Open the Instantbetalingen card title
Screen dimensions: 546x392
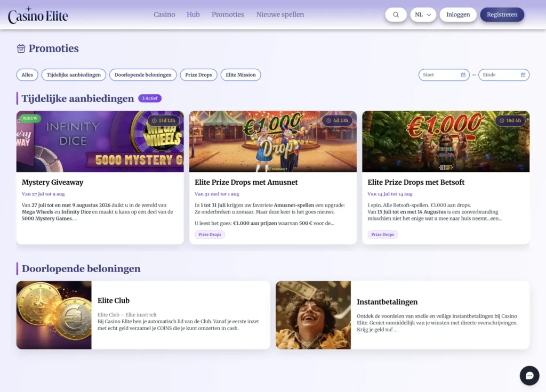tap(387, 302)
